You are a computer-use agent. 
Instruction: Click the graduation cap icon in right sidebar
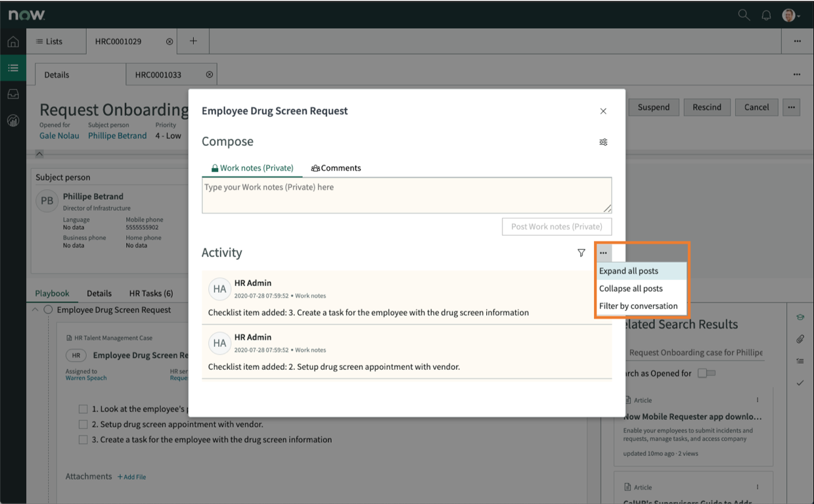[800, 317]
